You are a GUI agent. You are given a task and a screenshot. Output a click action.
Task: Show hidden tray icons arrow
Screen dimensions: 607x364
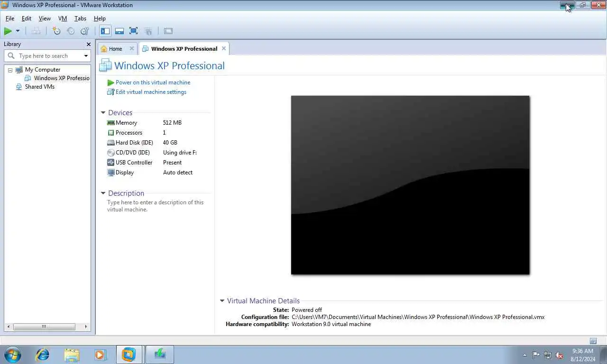[x=524, y=355]
